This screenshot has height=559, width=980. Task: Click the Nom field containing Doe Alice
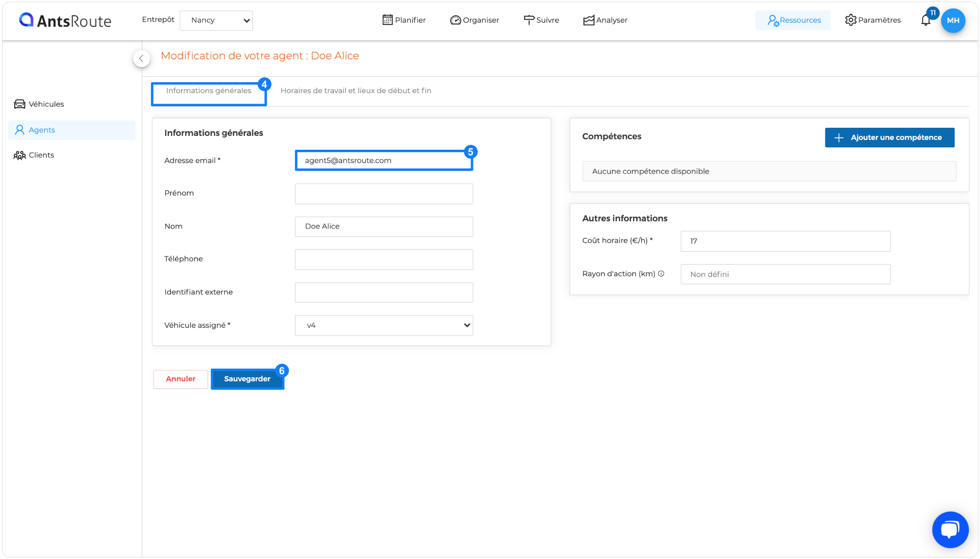[384, 227]
